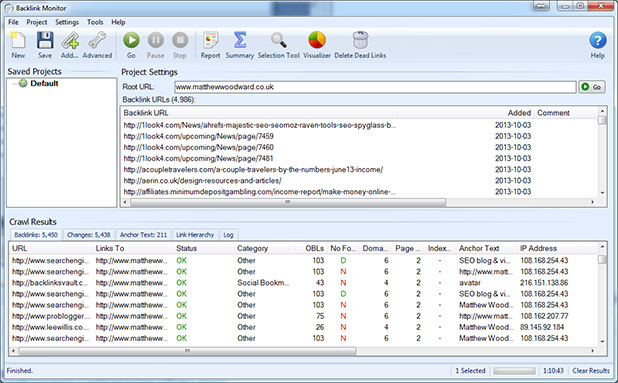The width and height of the screenshot is (618, 383).
Task: Click the crawl results horizontal scrollbar
Action: click(x=187, y=351)
